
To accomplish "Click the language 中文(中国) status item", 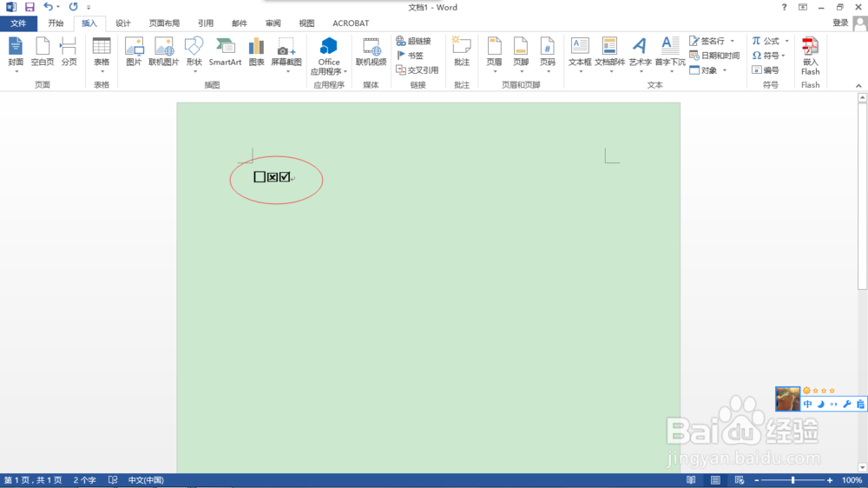I will point(146,480).
